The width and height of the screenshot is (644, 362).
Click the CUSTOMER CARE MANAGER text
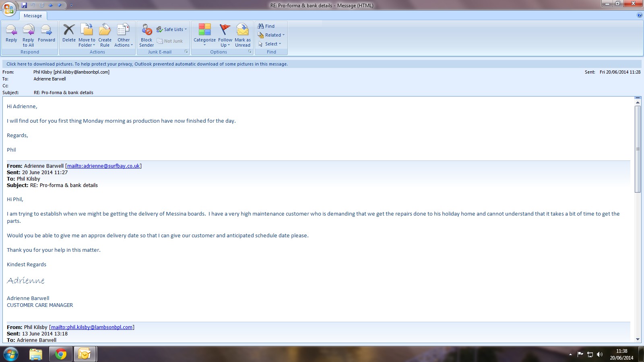[x=40, y=305]
